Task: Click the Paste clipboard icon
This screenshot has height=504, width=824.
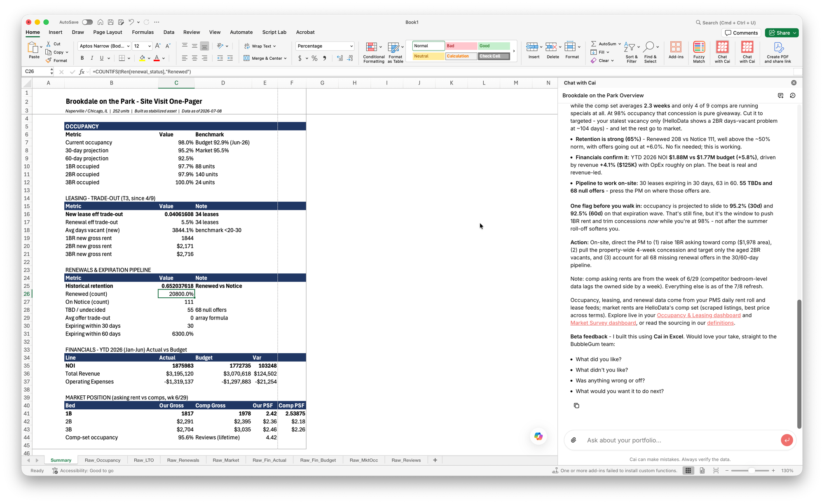Action: point(33,48)
